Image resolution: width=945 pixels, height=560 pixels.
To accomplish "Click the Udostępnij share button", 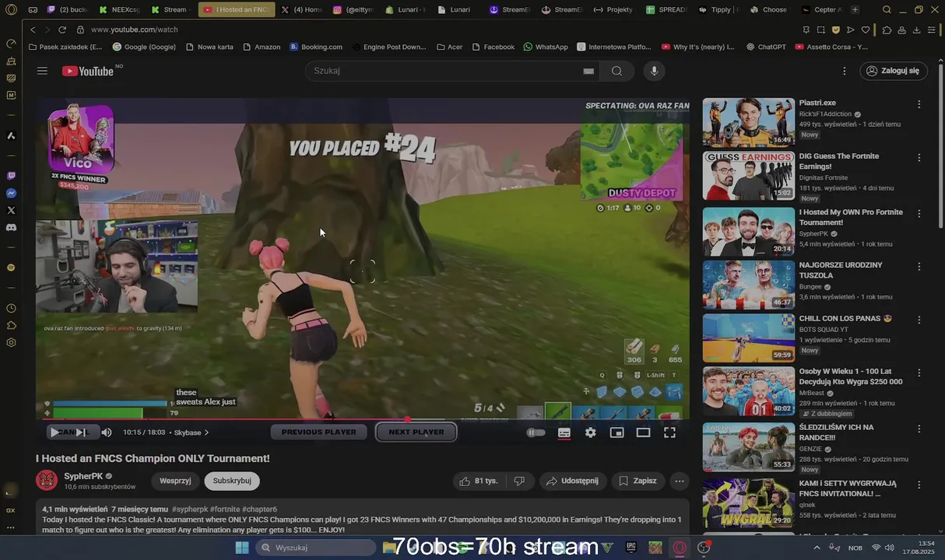I will (x=572, y=481).
